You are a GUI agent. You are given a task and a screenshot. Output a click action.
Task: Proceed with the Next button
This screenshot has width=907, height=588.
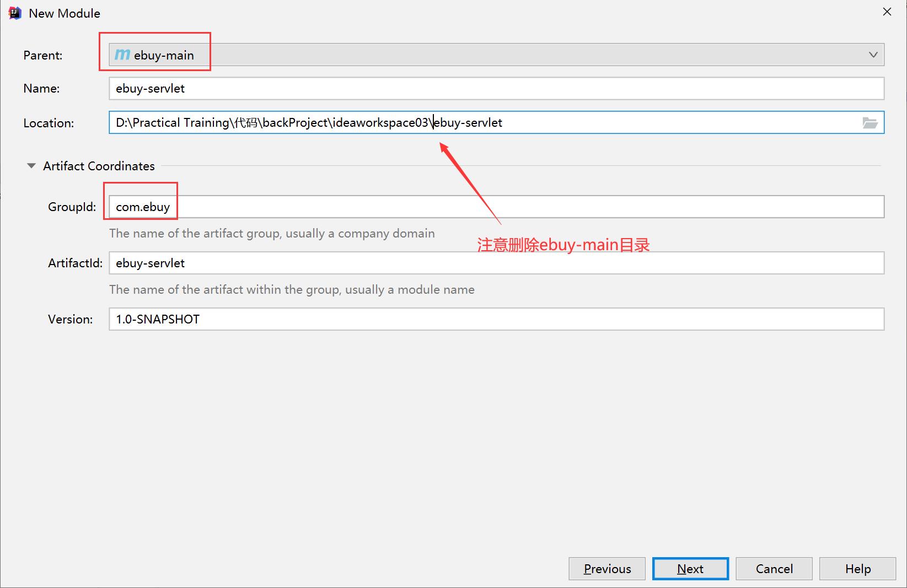[x=690, y=569]
